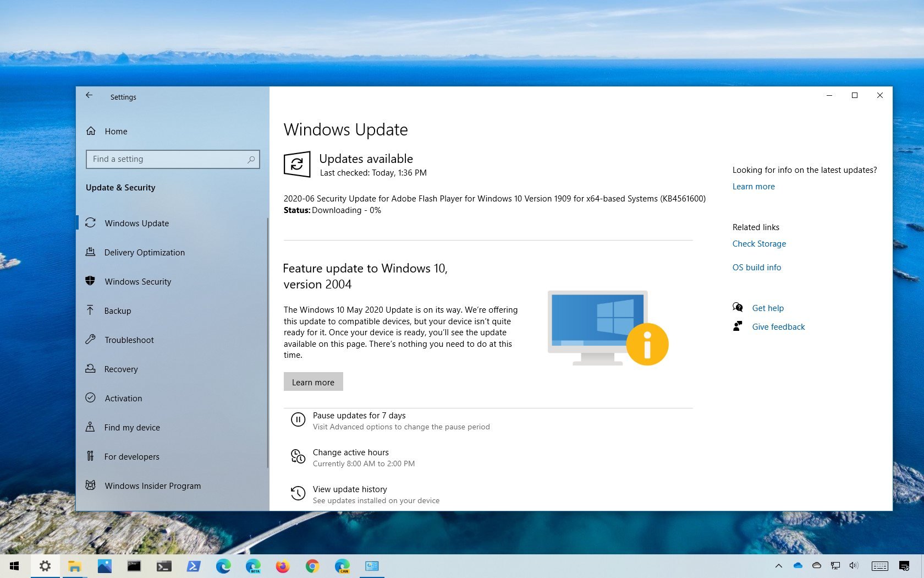Select Delivery Optimization in the sidebar
The height and width of the screenshot is (578, 924).
[144, 253]
